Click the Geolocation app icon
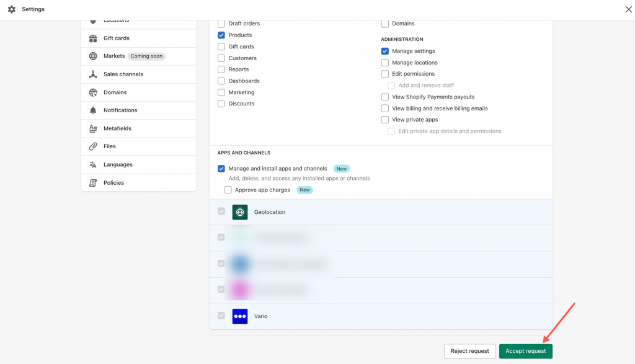635x364 pixels. pyautogui.click(x=240, y=212)
